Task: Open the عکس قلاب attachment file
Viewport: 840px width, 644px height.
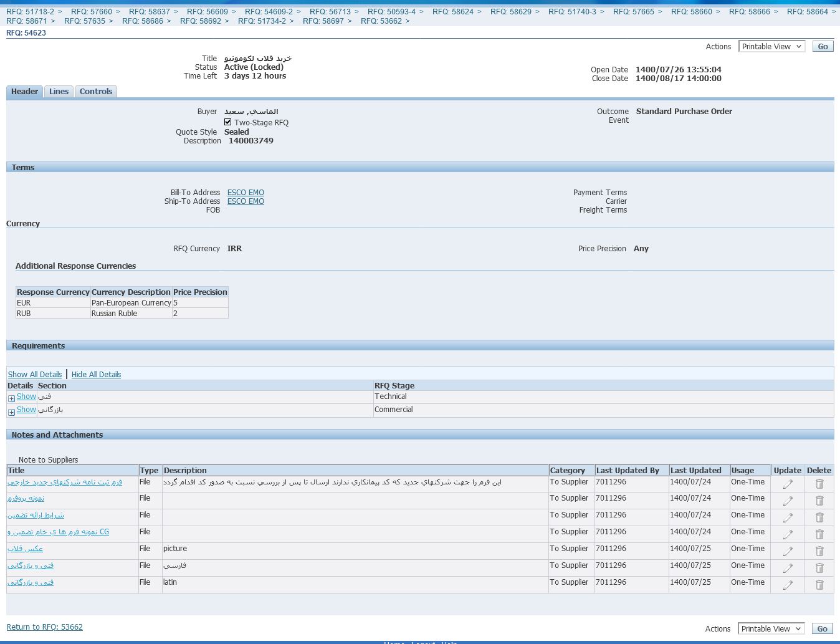Action: click(25, 549)
